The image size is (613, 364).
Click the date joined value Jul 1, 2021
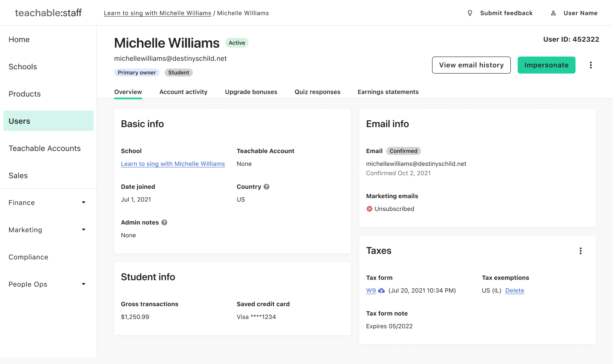pos(136,199)
